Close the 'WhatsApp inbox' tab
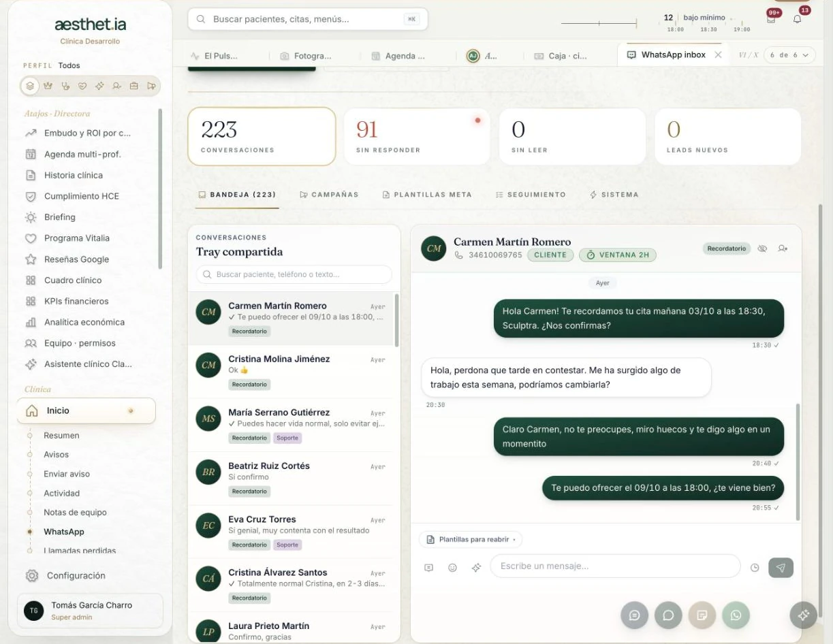The height and width of the screenshot is (644, 833). [718, 55]
